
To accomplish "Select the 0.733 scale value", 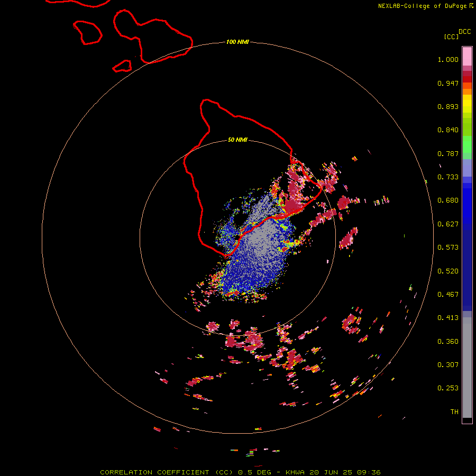I will tap(448, 177).
